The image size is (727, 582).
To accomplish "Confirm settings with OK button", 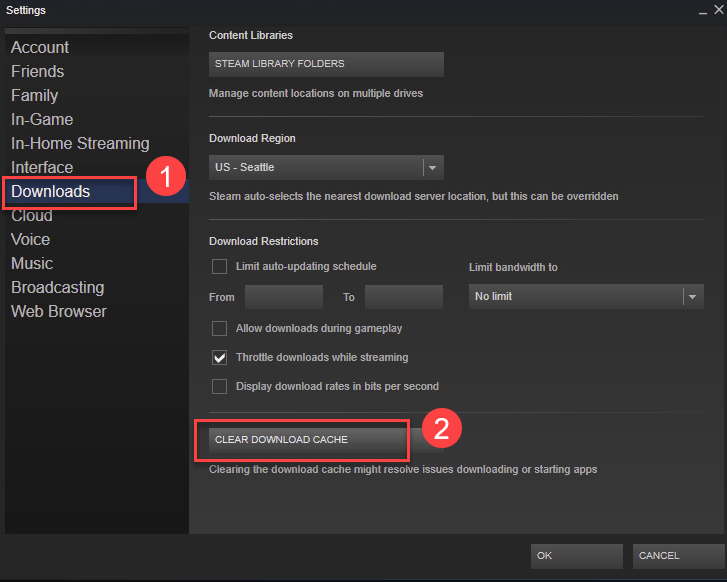I will point(576,556).
